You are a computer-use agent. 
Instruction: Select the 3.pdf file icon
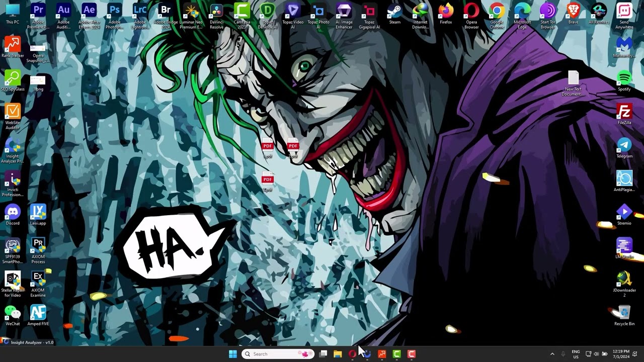pyautogui.click(x=267, y=182)
